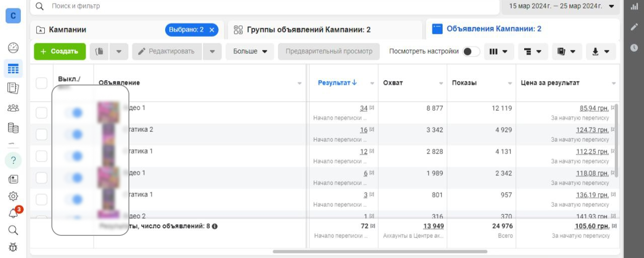
Task: Click the horizontal table scrollbar
Action: pos(380,251)
